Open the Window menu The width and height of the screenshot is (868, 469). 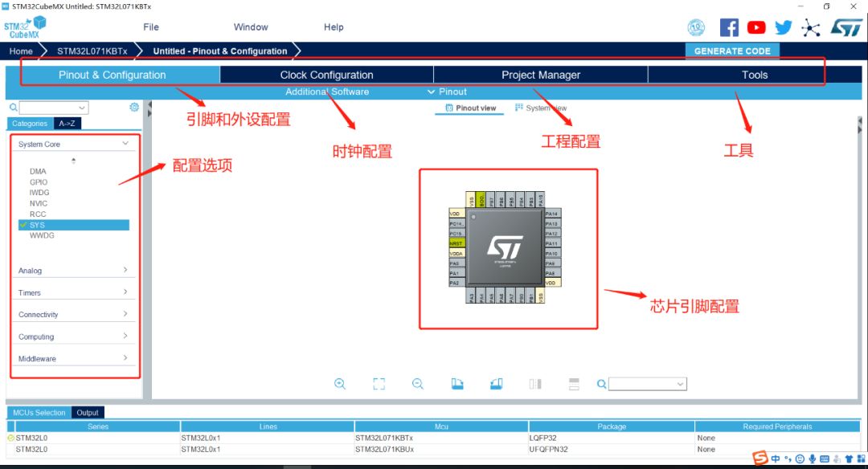pos(251,27)
